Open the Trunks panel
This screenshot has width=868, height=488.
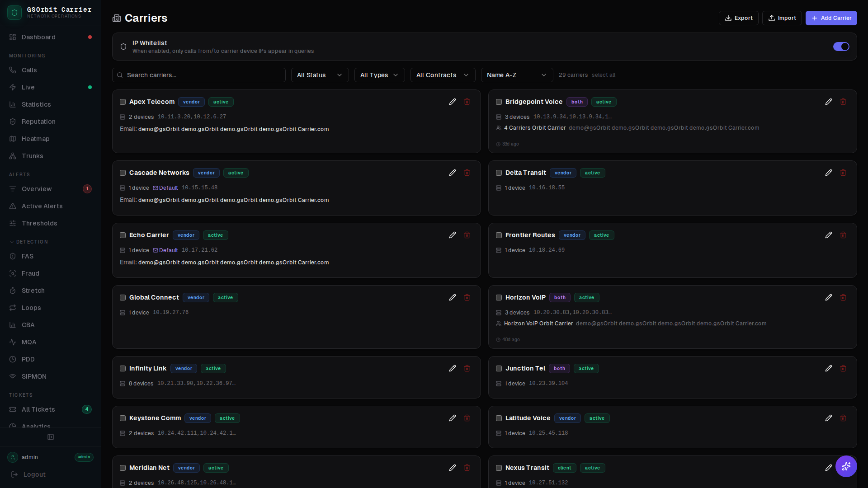click(x=32, y=156)
